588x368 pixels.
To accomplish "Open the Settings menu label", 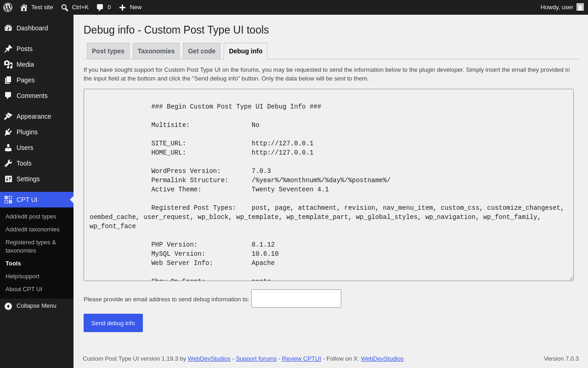I will coord(28,179).
